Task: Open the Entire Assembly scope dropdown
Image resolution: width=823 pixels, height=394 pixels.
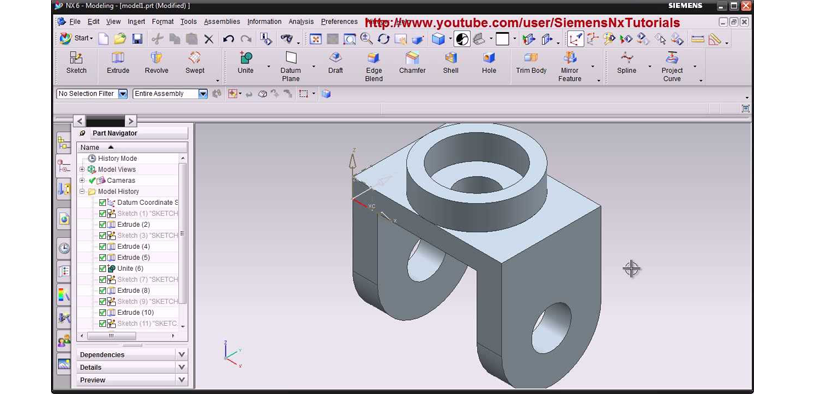Action: (x=203, y=94)
